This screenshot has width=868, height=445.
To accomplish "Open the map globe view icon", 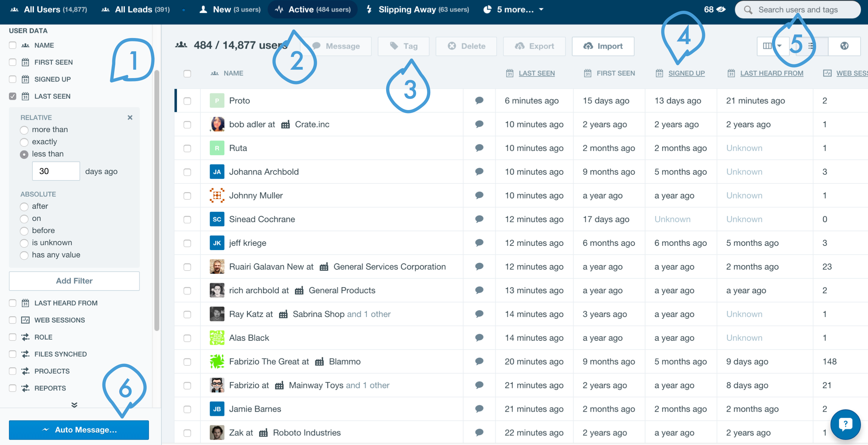I will tap(844, 46).
